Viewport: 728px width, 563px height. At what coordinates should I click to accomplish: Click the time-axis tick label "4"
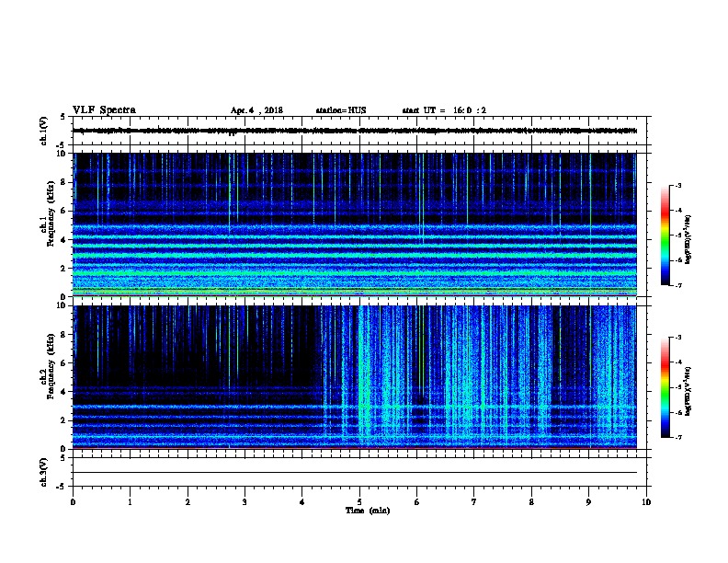[302, 502]
